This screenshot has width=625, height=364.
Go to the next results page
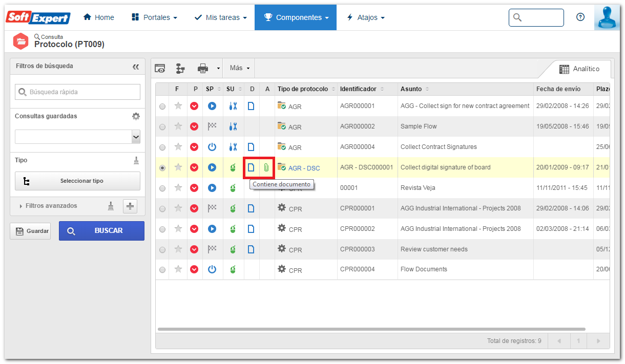[598, 340]
